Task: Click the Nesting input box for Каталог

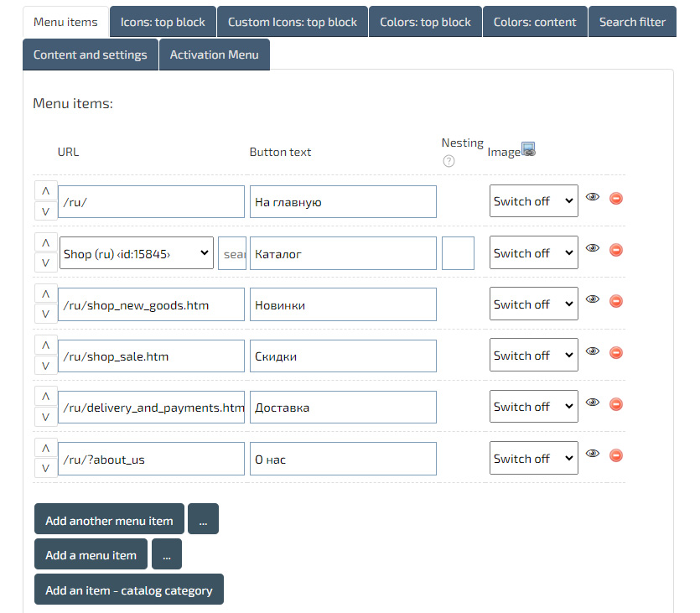Action: (458, 253)
